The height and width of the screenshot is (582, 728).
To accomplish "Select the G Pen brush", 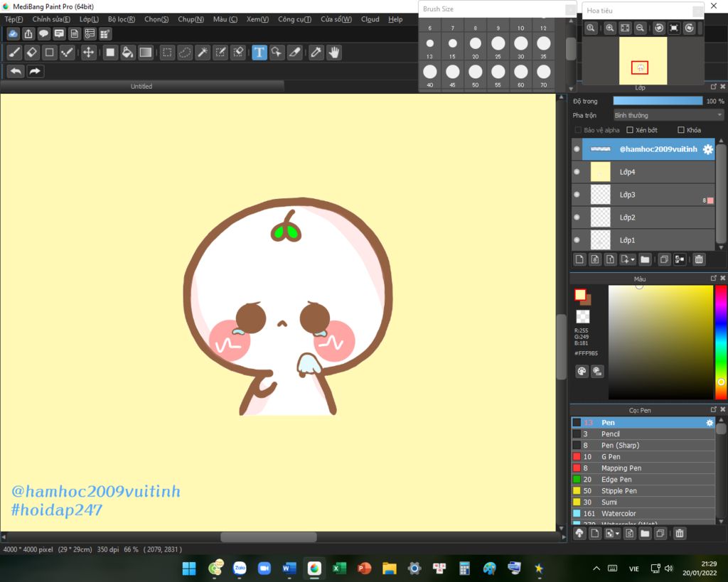I will click(643, 457).
